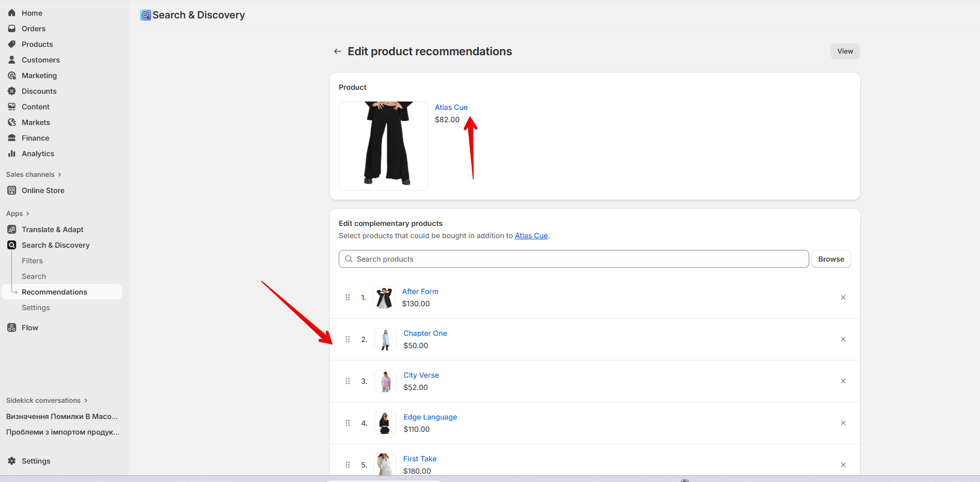The image size is (980, 482).
Task: Open the After Form product link
Action: coord(420,291)
